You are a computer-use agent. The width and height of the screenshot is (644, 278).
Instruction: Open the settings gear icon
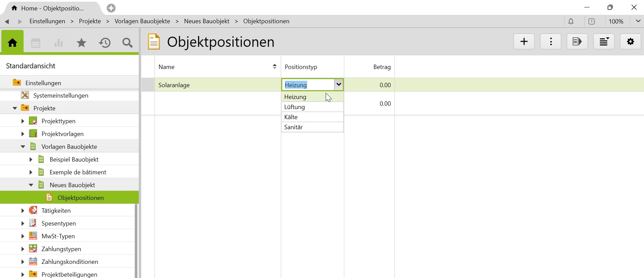630,41
